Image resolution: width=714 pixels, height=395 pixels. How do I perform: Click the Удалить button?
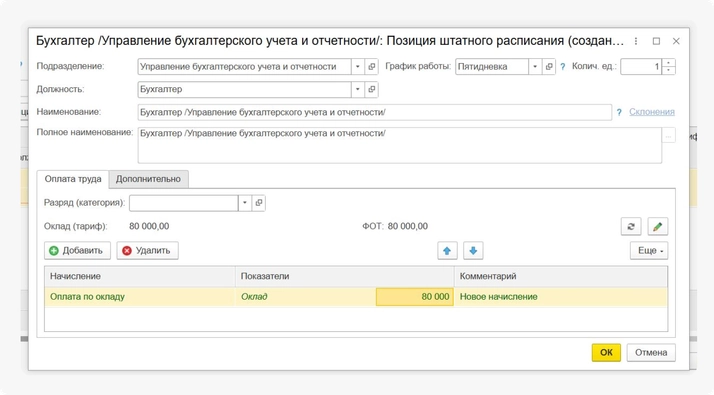pos(147,251)
